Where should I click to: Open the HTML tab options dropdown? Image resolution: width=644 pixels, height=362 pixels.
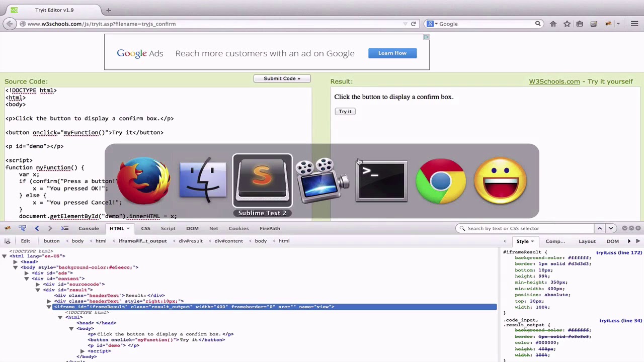[x=128, y=229]
